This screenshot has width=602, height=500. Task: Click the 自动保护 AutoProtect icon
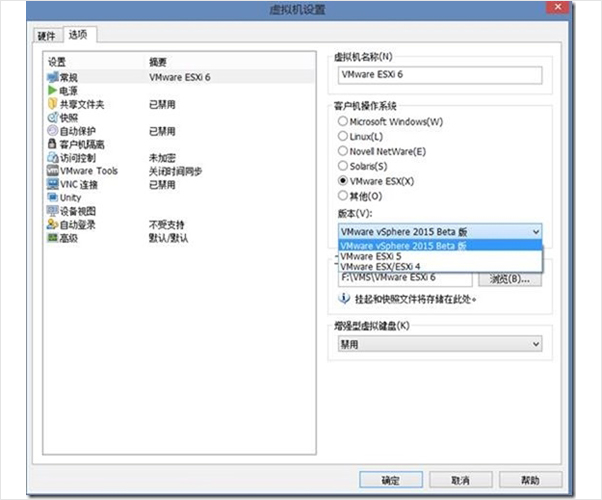[x=52, y=131]
